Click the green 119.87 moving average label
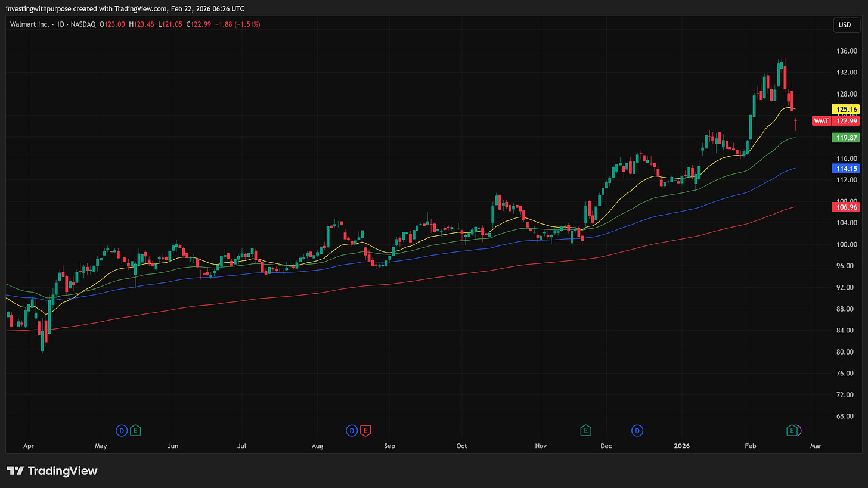This screenshot has height=488, width=868. [x=845, y=138]
